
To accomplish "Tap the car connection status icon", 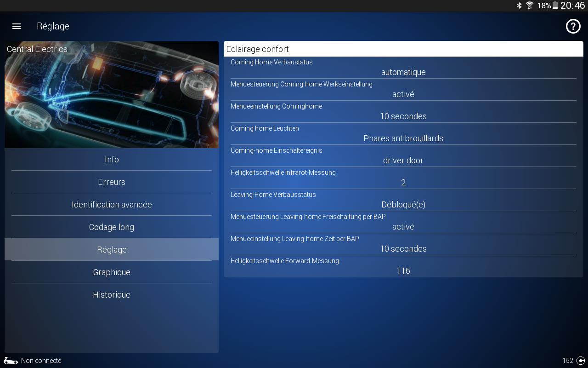I will coord(11,361).
